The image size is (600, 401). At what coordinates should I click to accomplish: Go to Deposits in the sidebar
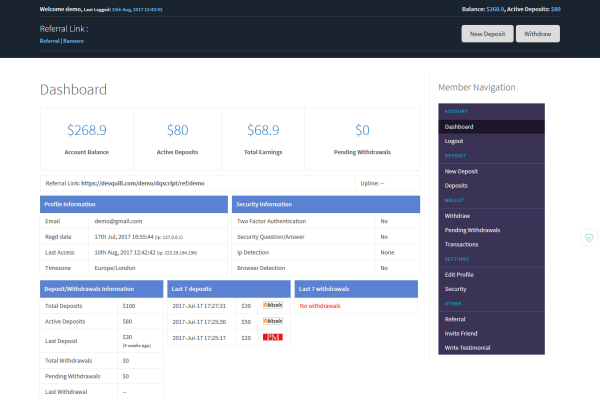click(456, 185)
